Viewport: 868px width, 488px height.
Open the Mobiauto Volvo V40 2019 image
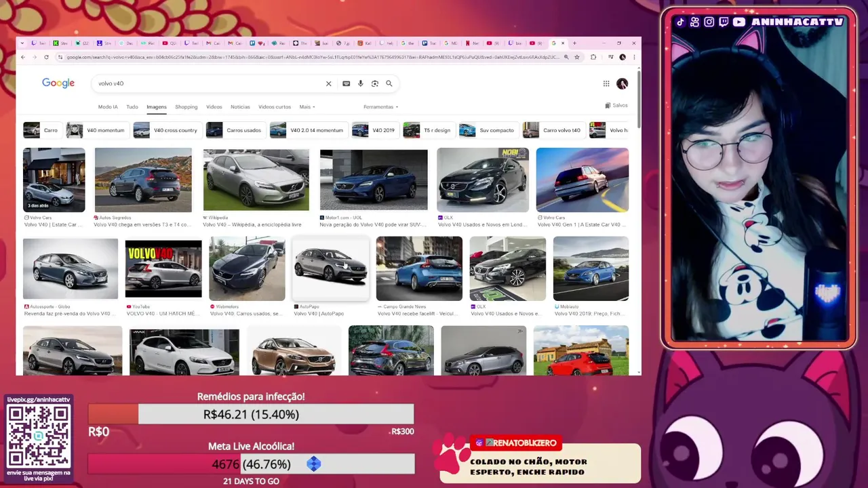[x=591, y=268]
